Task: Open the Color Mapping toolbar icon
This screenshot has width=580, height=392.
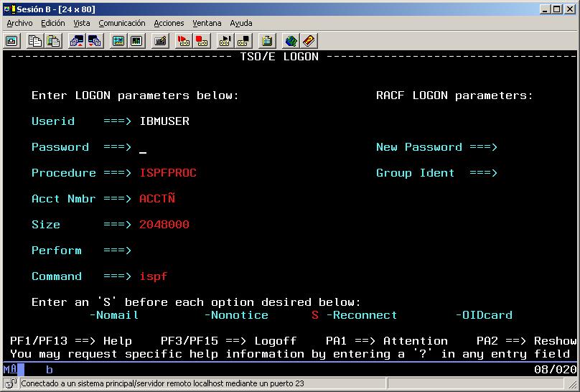Action: [x=136, y=41]
